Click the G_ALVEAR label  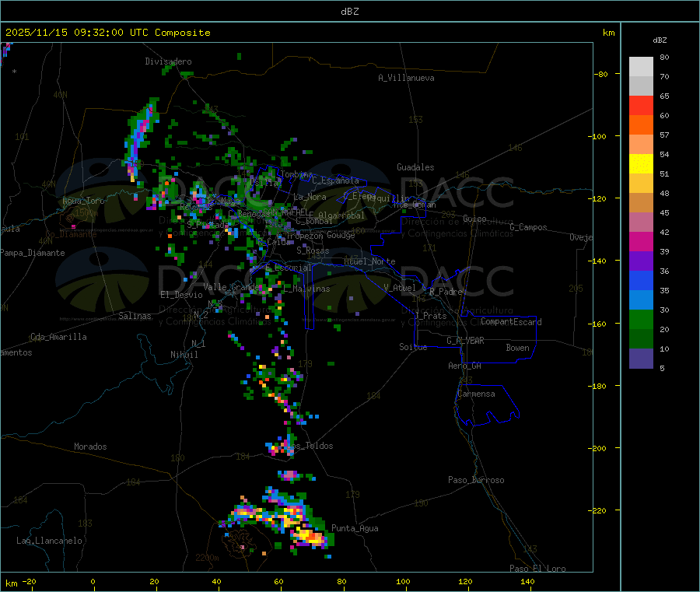(465, 341)
